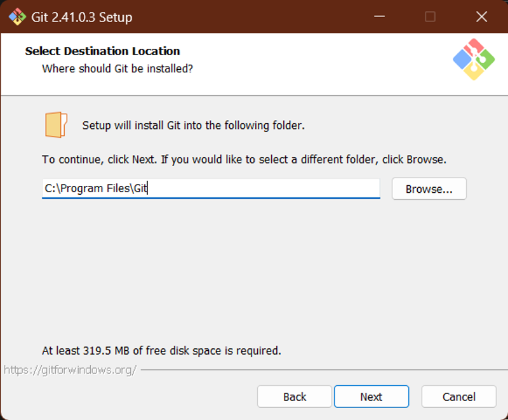Click the Git icon in the title bar

(x=17, y=16)
